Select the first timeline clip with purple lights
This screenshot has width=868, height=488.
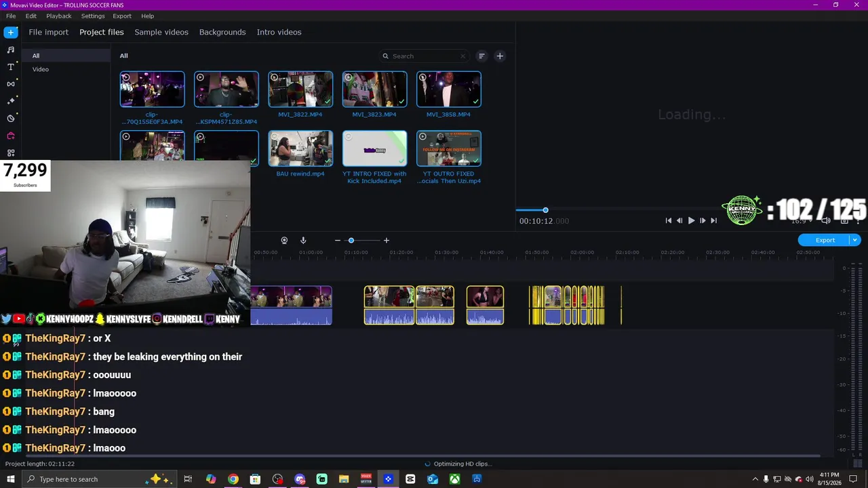coord(291,305)
